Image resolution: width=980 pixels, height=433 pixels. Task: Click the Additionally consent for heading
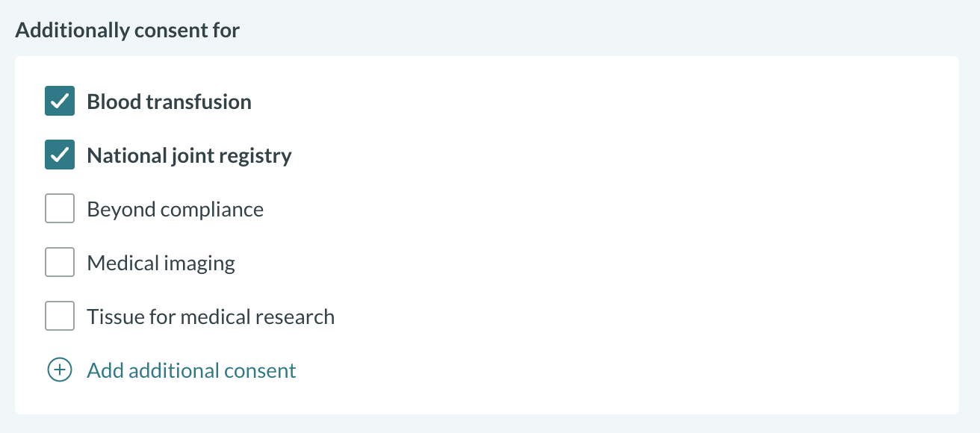click(127, 31)
